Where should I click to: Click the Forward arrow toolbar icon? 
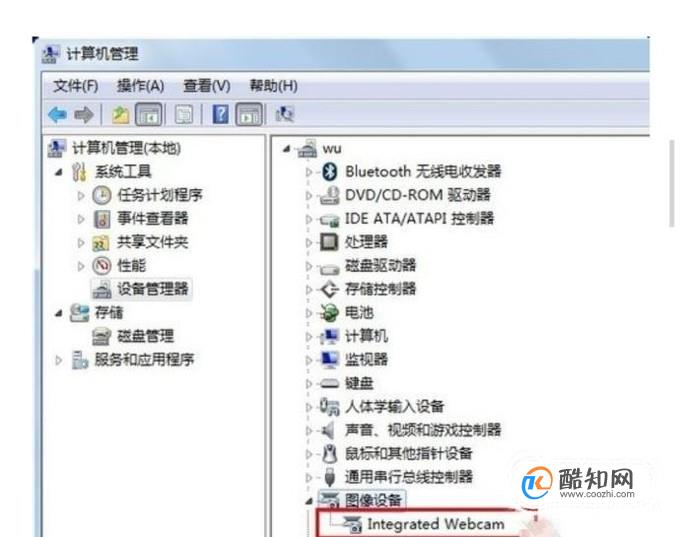84,115
